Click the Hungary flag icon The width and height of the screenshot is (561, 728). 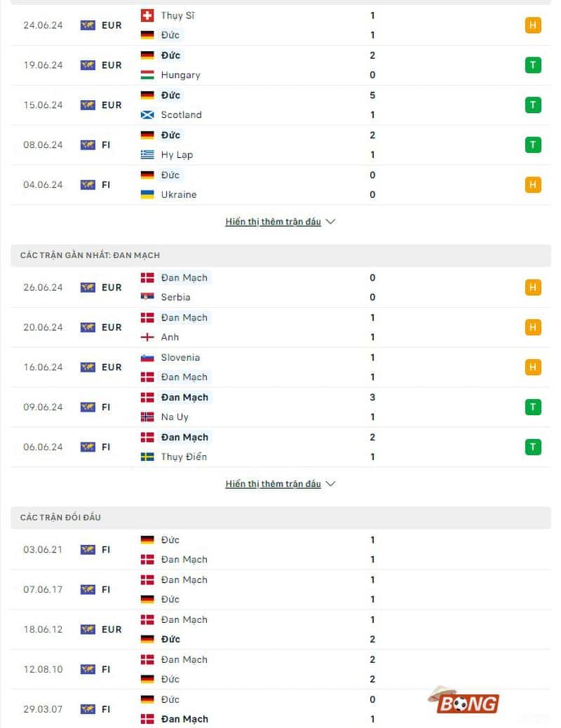[147, 75]
